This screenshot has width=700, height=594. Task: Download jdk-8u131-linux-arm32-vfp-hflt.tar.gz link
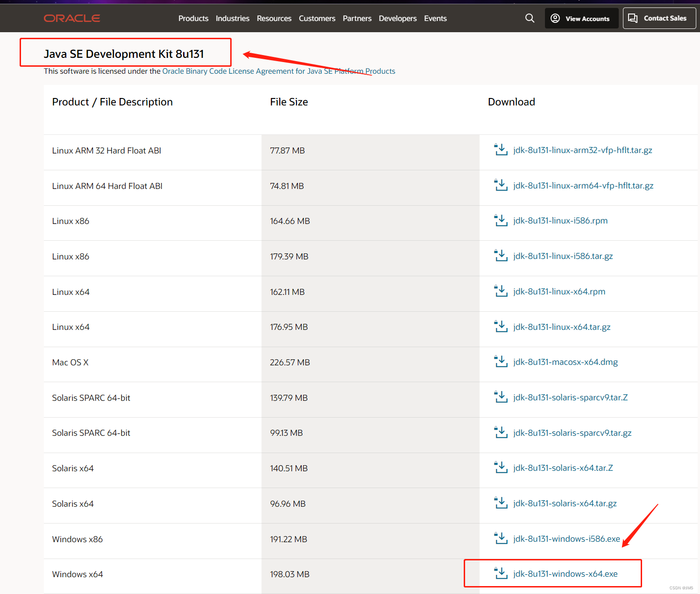pyautogui.click(x=583, y=150)
